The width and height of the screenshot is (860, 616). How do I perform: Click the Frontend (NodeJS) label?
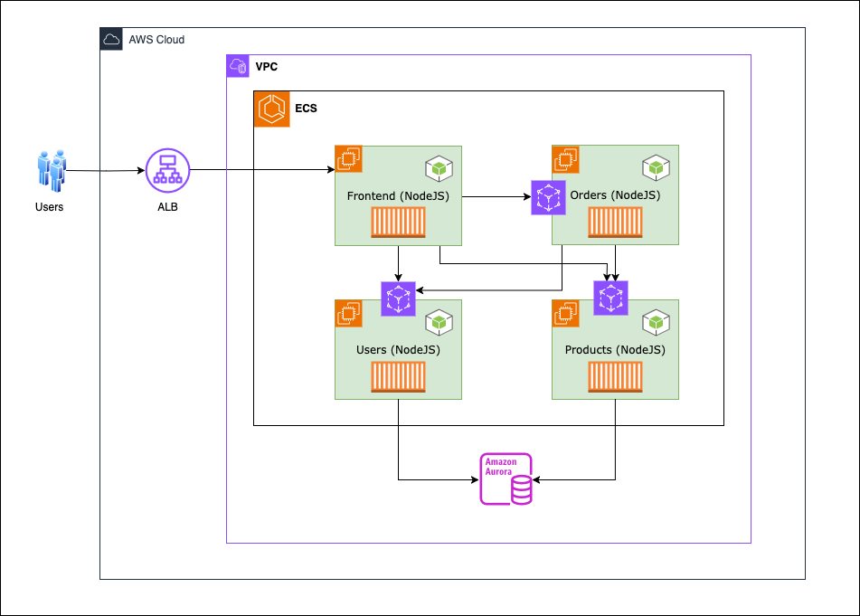tap(398, 194)
